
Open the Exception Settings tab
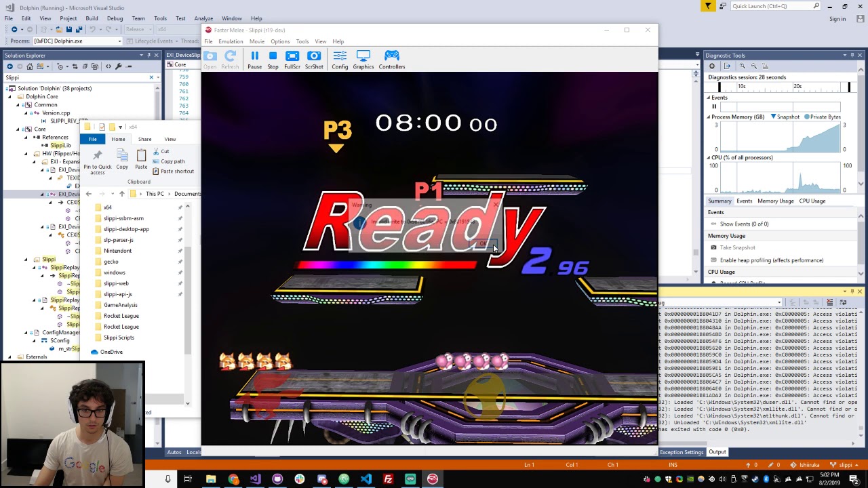(682, 452)
